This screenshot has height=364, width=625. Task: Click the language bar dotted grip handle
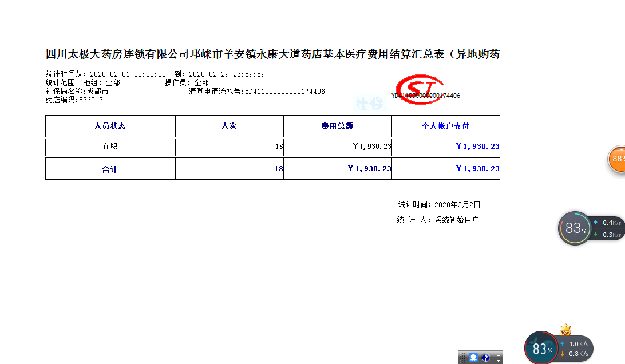click(x=462, y=357)
